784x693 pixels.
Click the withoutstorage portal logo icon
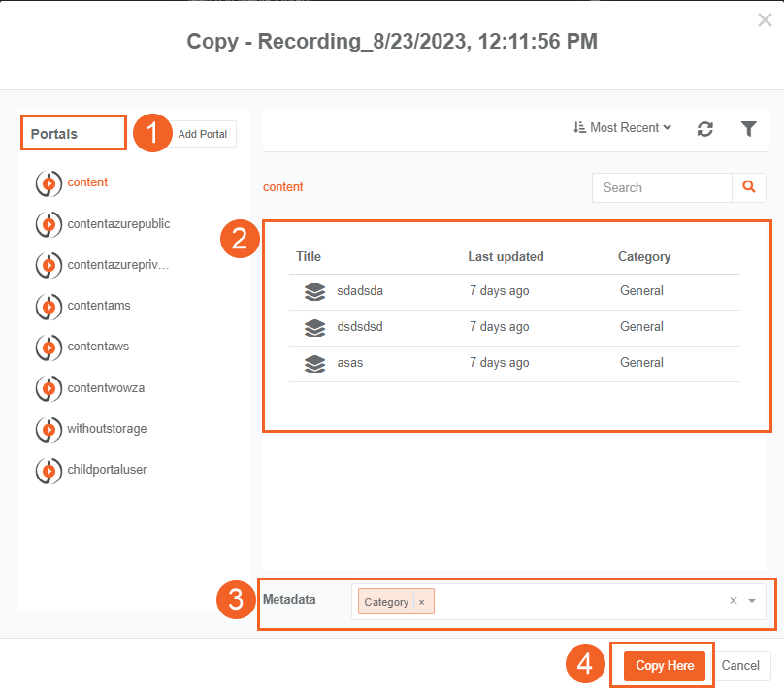(x=48, y=429)
